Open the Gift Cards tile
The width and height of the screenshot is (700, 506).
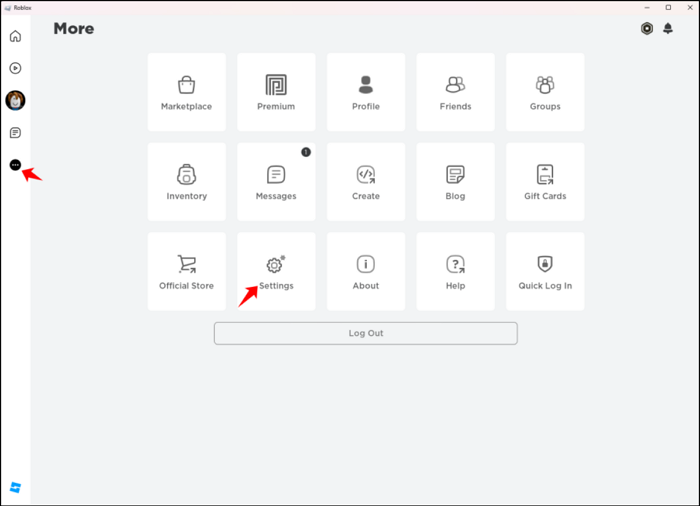click(x=545, y=182)
